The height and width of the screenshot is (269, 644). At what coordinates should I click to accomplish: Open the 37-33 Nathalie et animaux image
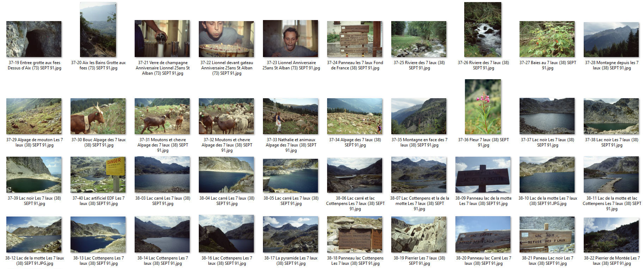[290, 116]
